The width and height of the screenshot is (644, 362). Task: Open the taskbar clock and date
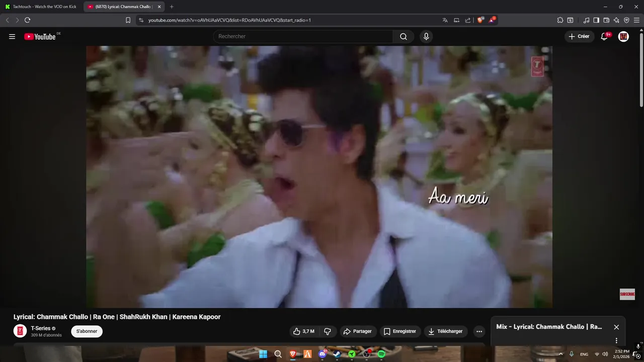(x=622, y=354)
